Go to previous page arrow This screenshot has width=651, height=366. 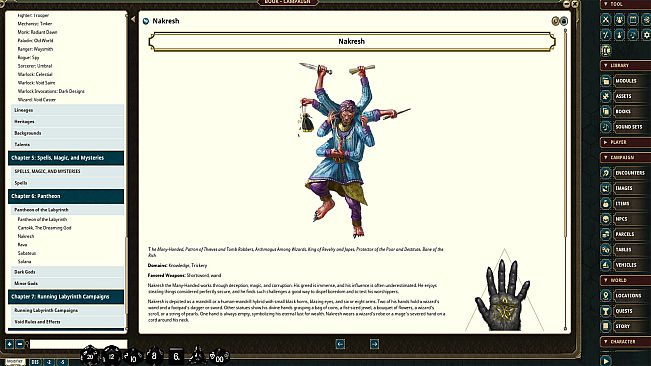tap(340, 344)
